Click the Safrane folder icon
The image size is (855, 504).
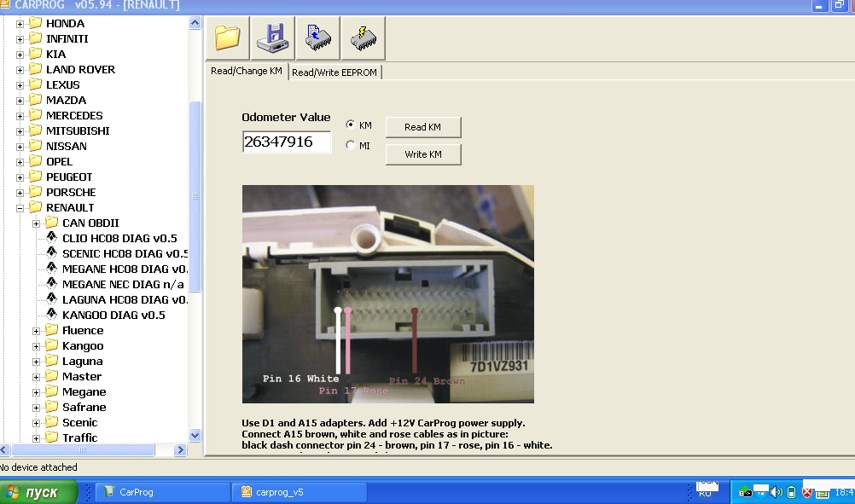point(52,407)
